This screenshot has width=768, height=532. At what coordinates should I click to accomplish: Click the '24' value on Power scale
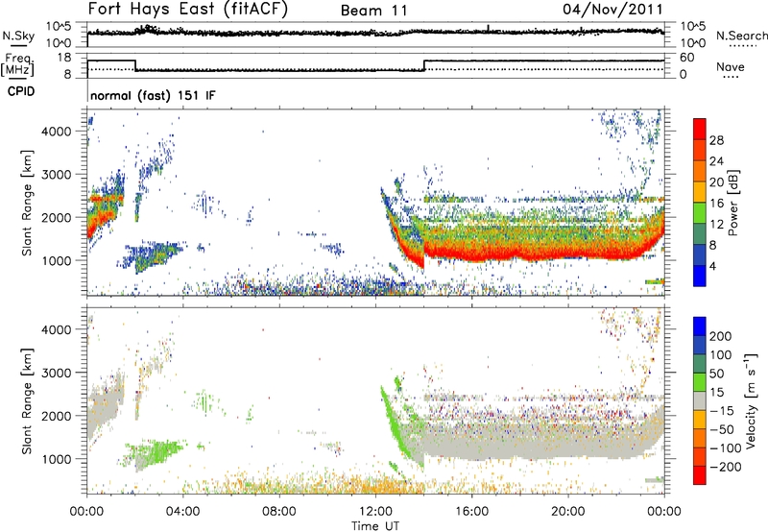point(716,161)
